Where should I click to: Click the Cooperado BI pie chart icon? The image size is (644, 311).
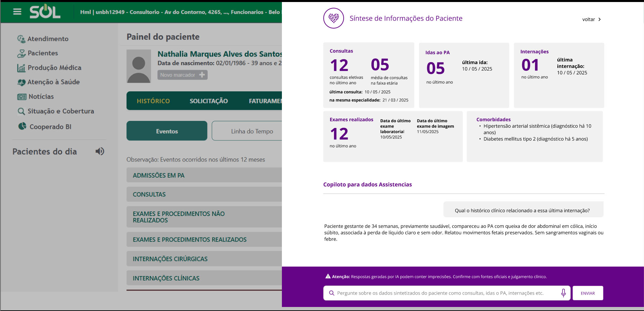coord(22,126)
